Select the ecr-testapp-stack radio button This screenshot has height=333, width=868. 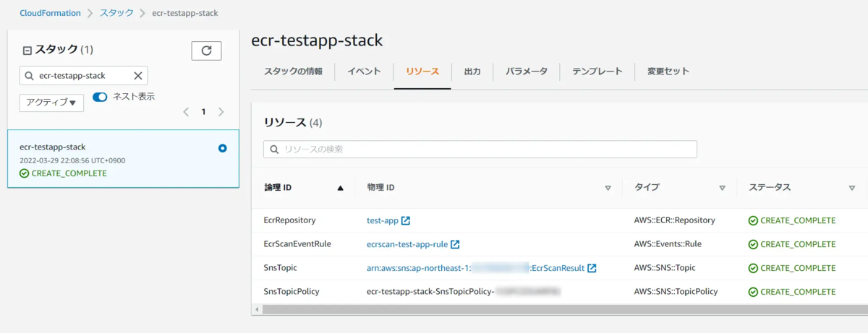[x=222, y=148]
